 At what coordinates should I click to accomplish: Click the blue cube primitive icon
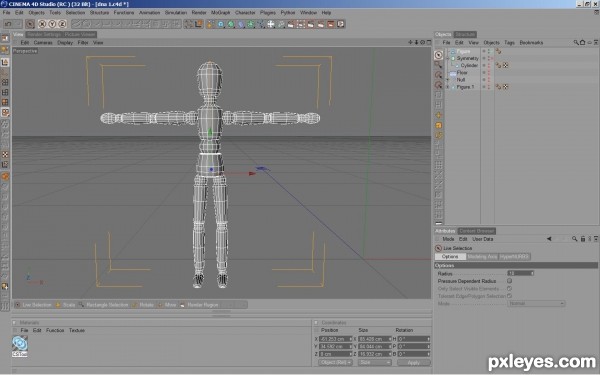pos(221,24)
